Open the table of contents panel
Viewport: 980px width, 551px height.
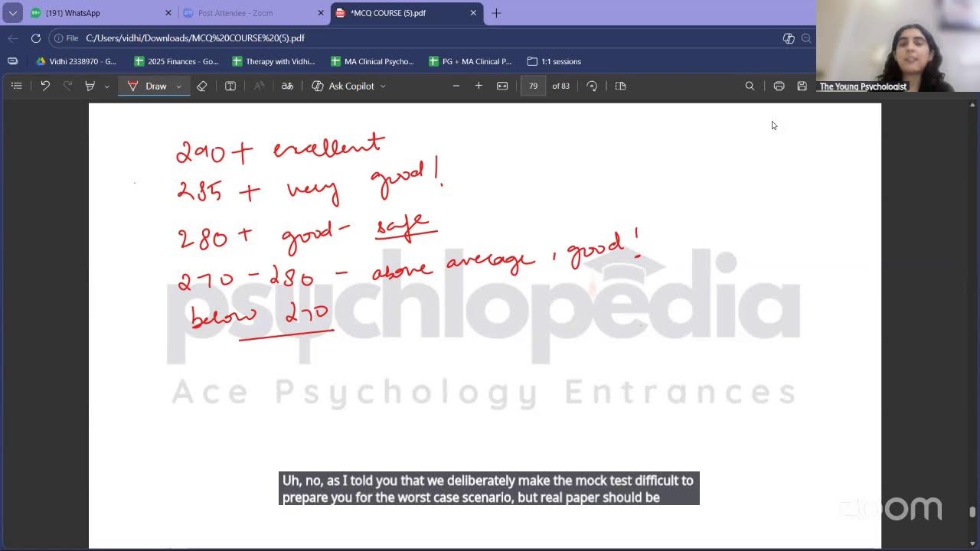point(16,86)
